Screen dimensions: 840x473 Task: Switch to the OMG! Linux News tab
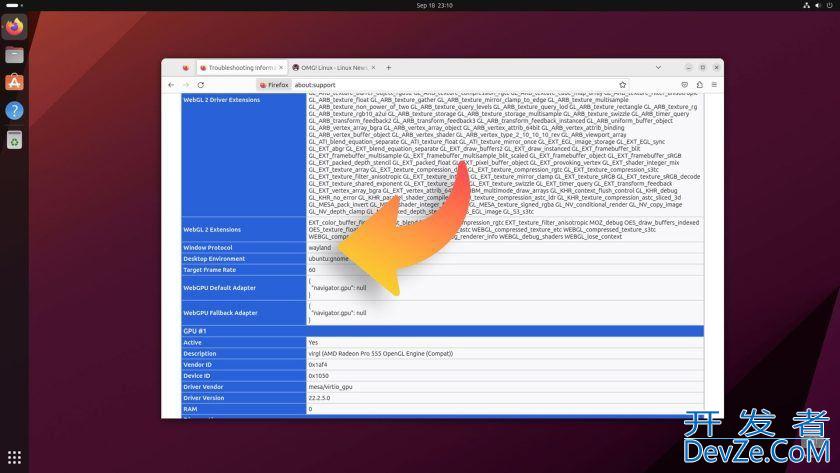[x=330, y=67]
